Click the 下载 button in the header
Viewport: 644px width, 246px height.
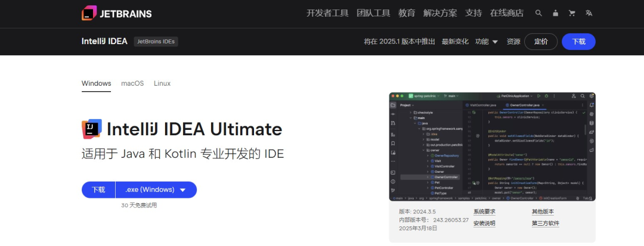[578, 42]
